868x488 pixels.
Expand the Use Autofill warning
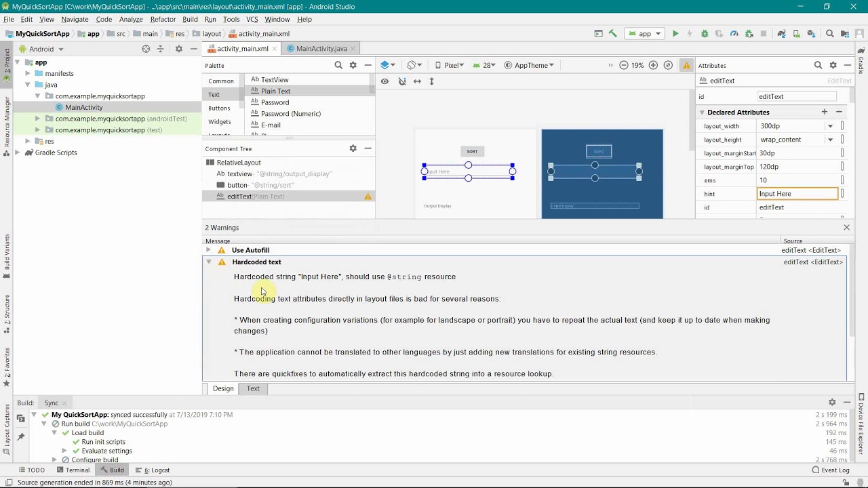coord(209,250)
